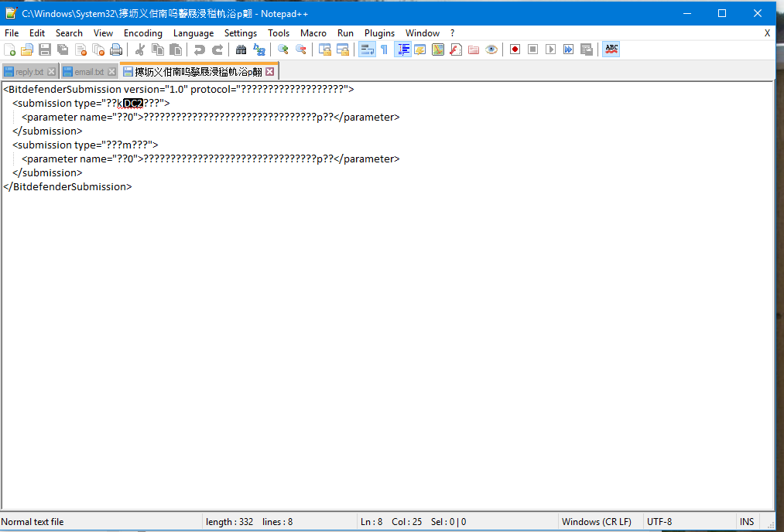Click the closing </BitdefenderSubmission> line
Image resolution: width=784 pixels, height=532 pixels.
[67, 187]
